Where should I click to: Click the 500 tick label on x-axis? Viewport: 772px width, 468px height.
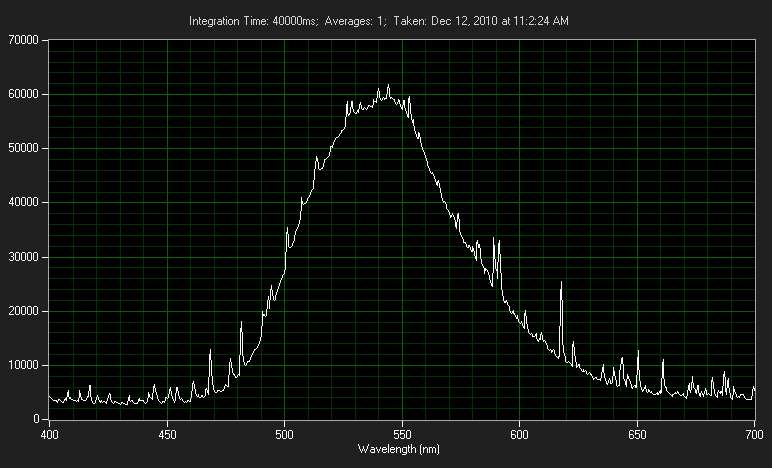tap(285, 434)
